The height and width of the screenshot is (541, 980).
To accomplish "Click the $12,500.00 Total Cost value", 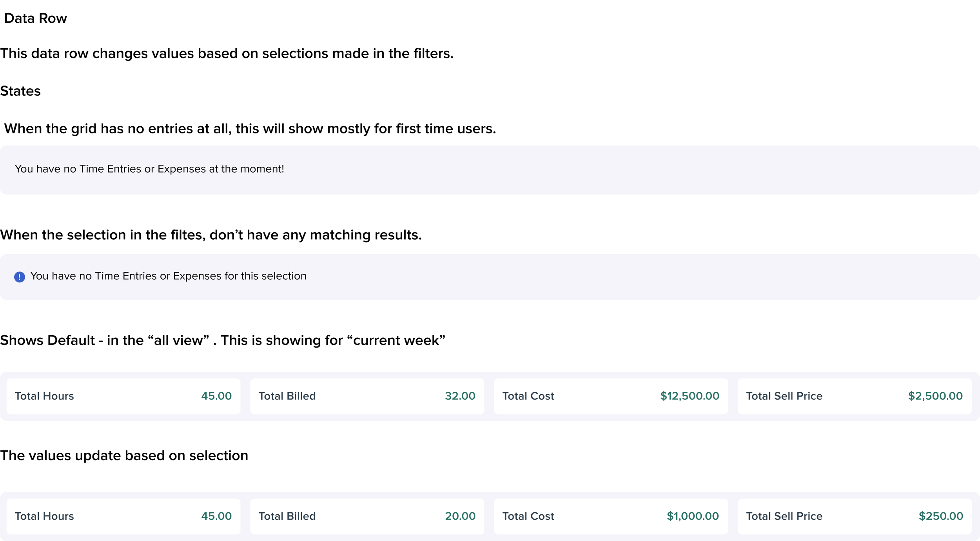I will [690, 396].
